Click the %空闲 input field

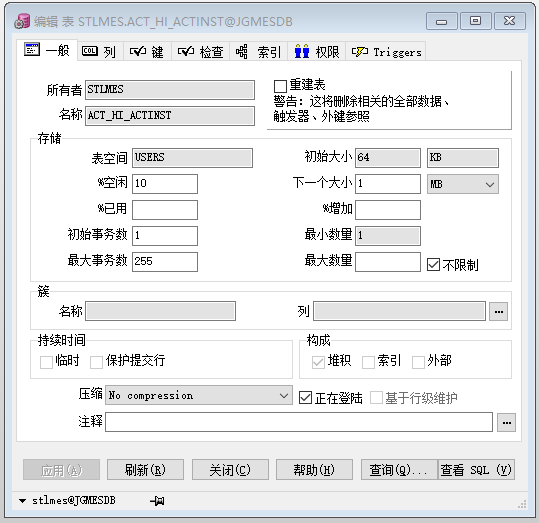(165, 184)
